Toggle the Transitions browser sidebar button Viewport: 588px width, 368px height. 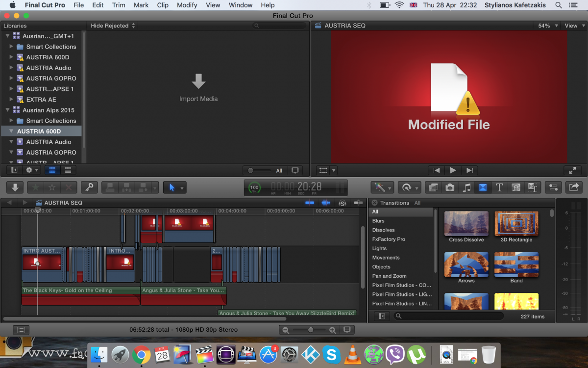tap(382, 316)
